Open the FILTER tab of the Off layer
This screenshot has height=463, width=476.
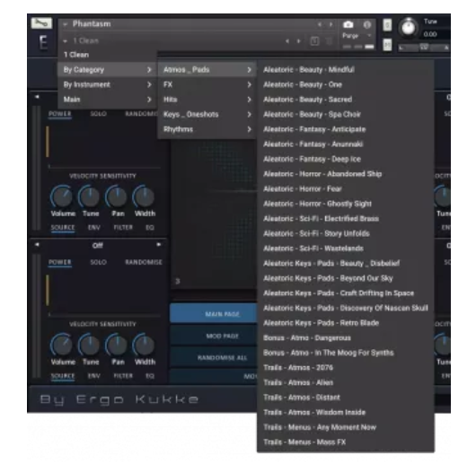click(123, 376)
